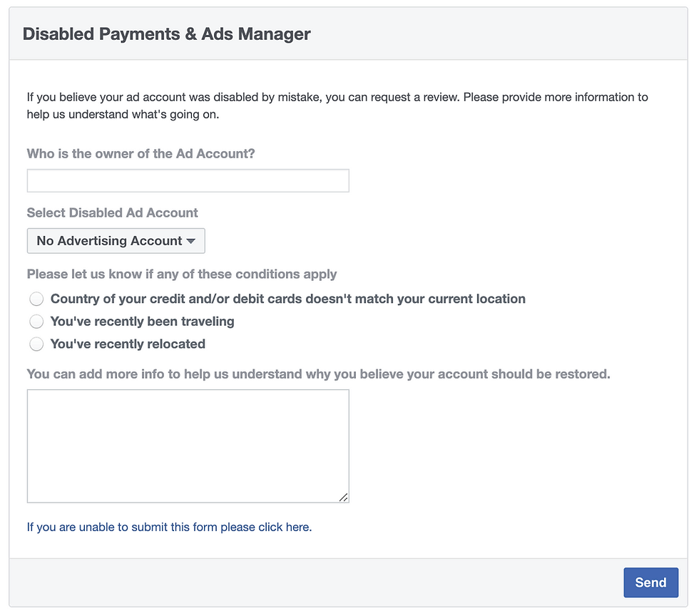Click the Ad Account owner text field
Image resolution: width=699 pixels, height=616 pixels.
(x=188, y=181)
